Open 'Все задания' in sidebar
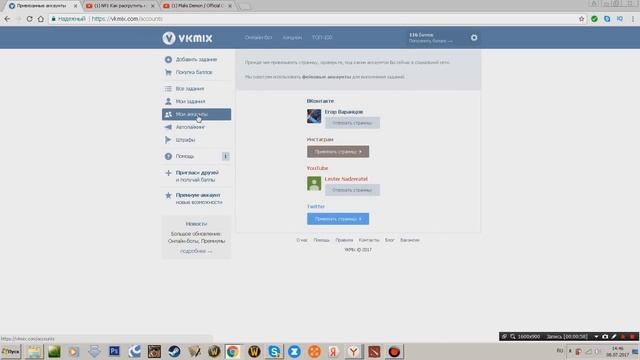This screenshot has width=640, height=360. pyautogui.click(x=196, y=89)
